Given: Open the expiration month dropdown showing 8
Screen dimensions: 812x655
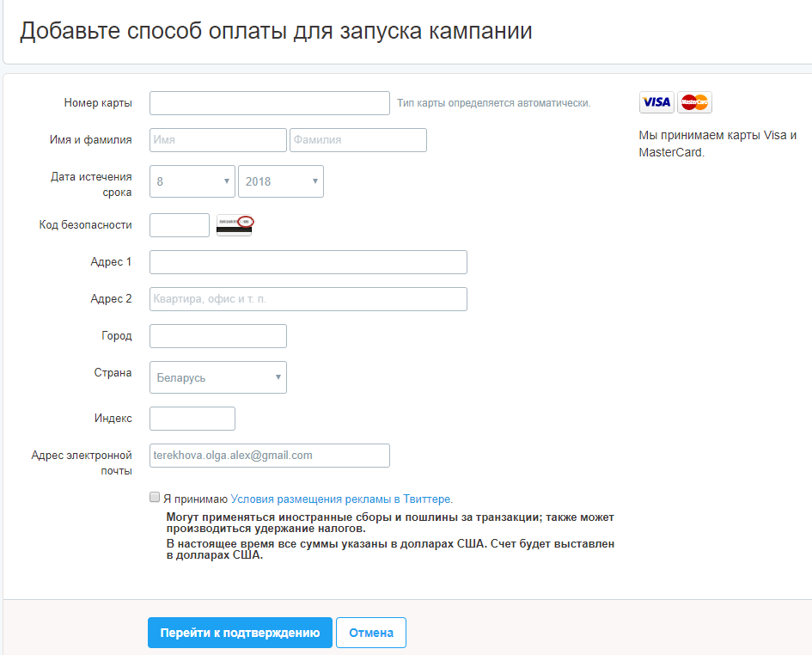Looking at the screenshot, I should (x=192, y=181).
